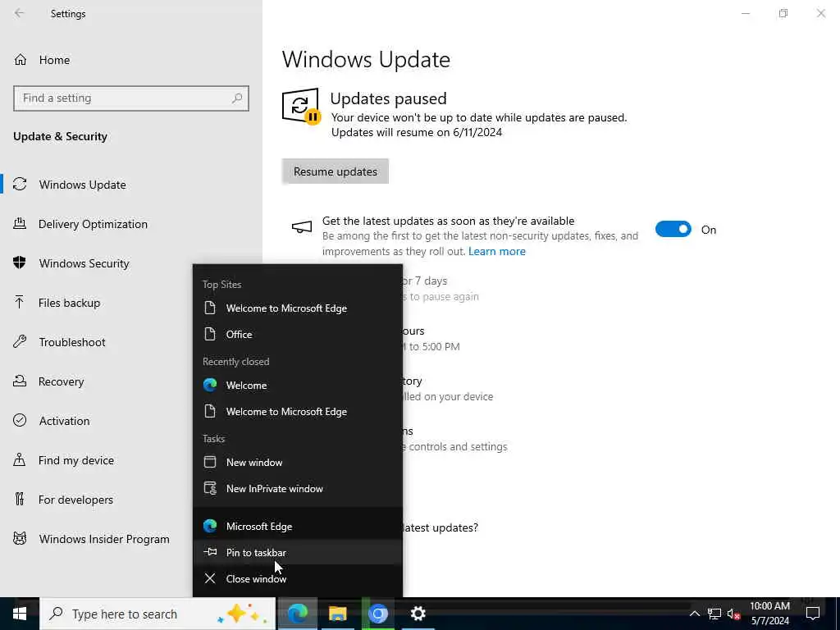This screenshot has height=630, width=840.
Task: Open Recovery settings page
Action: point(61,381)
